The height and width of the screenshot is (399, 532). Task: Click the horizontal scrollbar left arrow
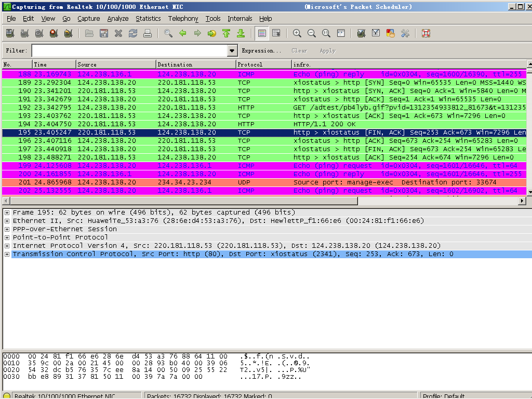(6, 201)
